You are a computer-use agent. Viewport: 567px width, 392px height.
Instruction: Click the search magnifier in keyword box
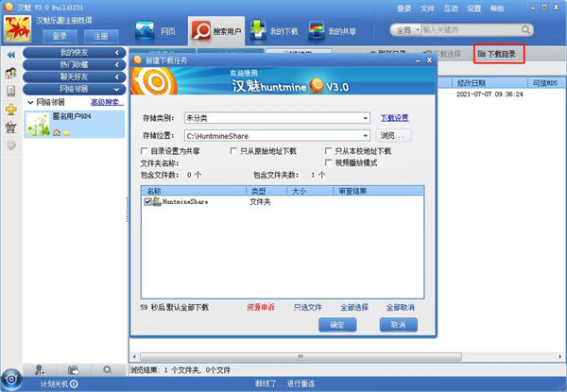(525, 29)
